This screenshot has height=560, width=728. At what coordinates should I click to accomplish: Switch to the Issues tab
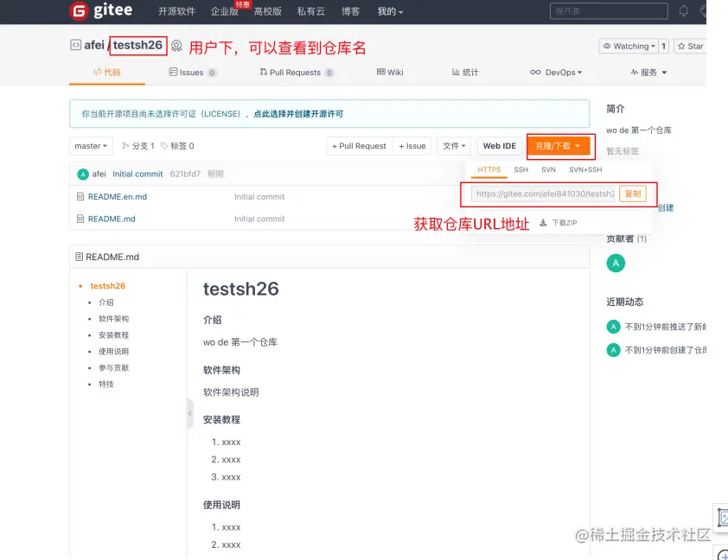192,73
